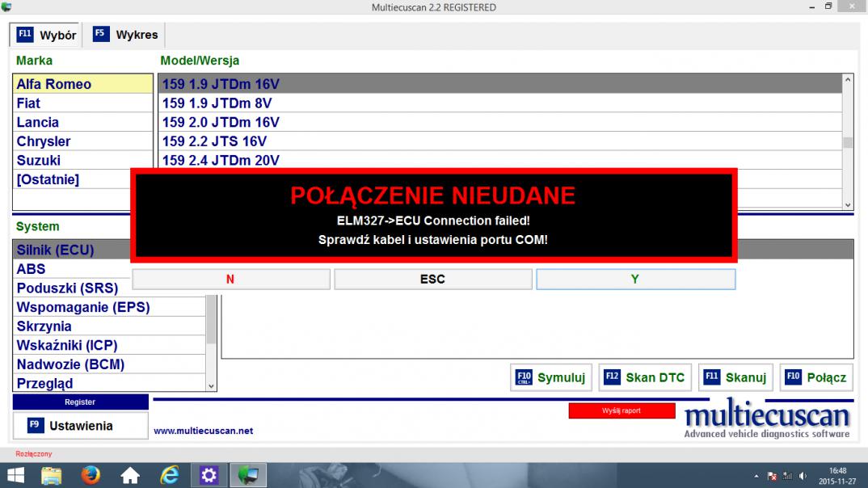Select Wspomaganie (EPS) system
Screen dimensions: 868x488
[x=109, y=308]
